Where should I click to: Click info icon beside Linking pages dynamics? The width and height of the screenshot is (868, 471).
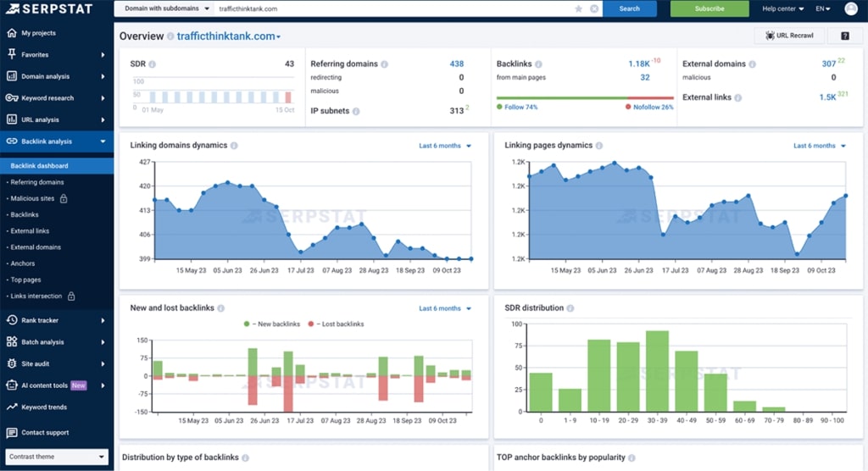pos(599,146)
